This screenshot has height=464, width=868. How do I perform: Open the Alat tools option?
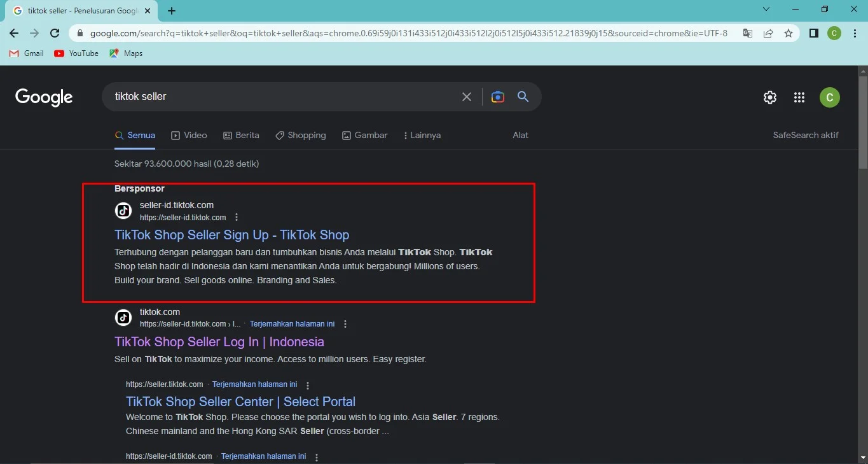coord(521,136)
